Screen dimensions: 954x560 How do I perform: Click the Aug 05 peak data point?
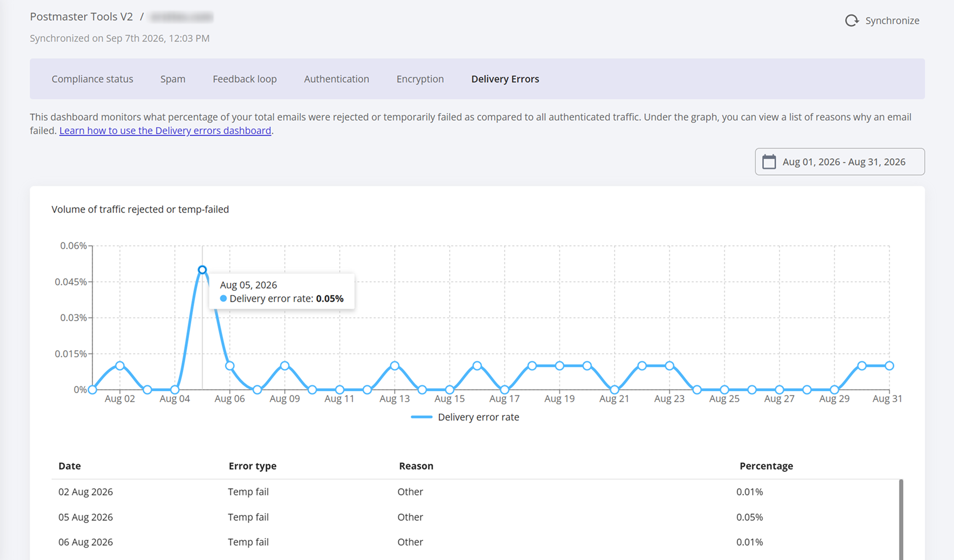pyautogui.click(x=202, y=270)
